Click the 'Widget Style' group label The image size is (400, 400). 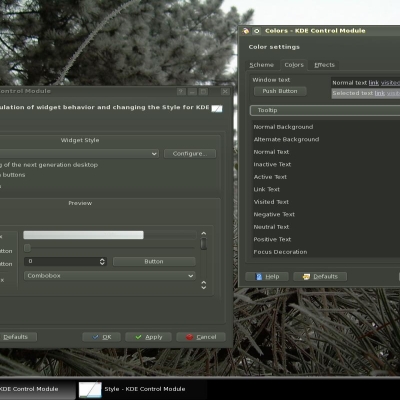click(80, 140)
